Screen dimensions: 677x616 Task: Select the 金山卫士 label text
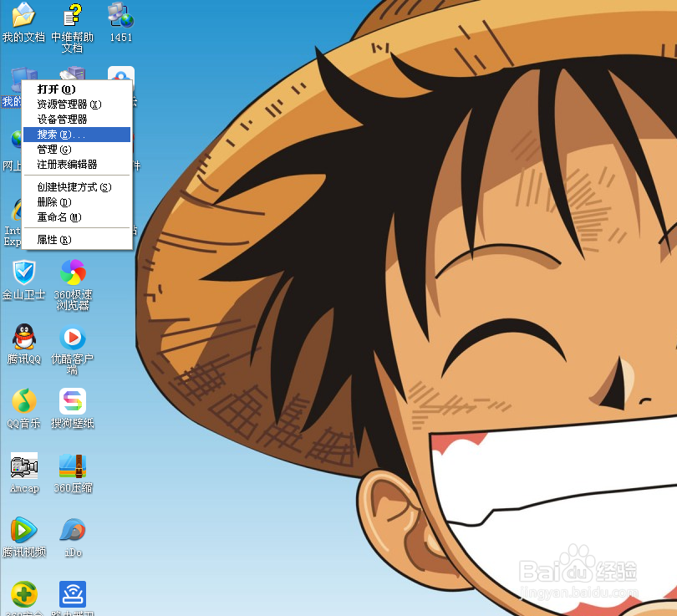coord(23,295)
